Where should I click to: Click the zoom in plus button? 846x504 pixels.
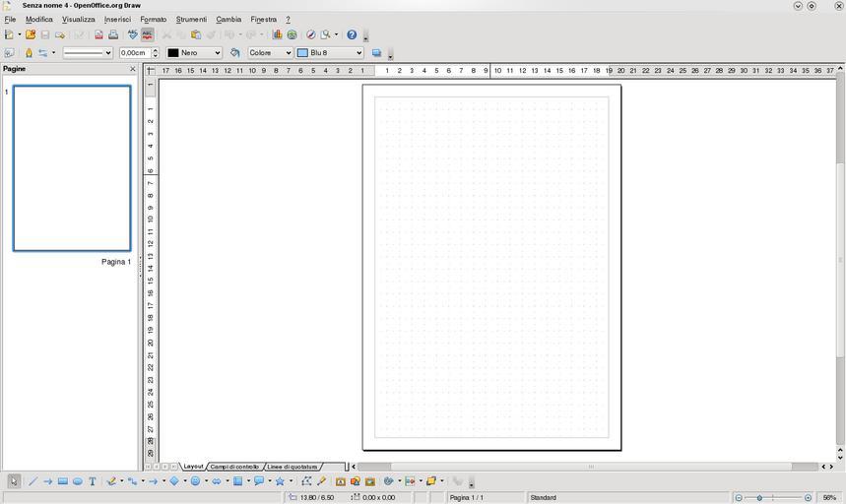coord(807,498)
